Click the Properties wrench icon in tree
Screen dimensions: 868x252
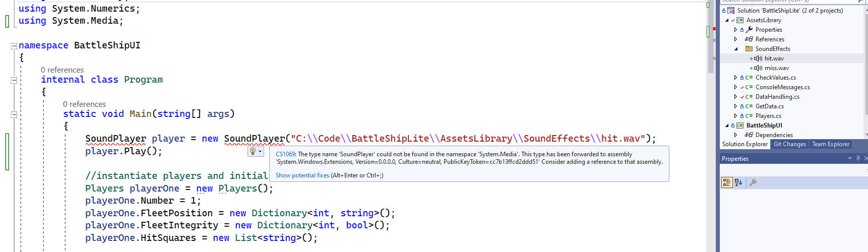click(x=749, y=30)
